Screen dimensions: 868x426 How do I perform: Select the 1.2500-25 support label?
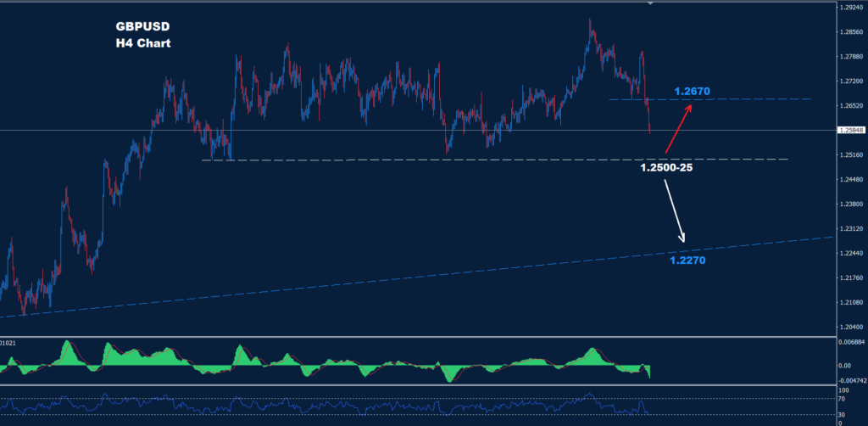pos(666,166)
